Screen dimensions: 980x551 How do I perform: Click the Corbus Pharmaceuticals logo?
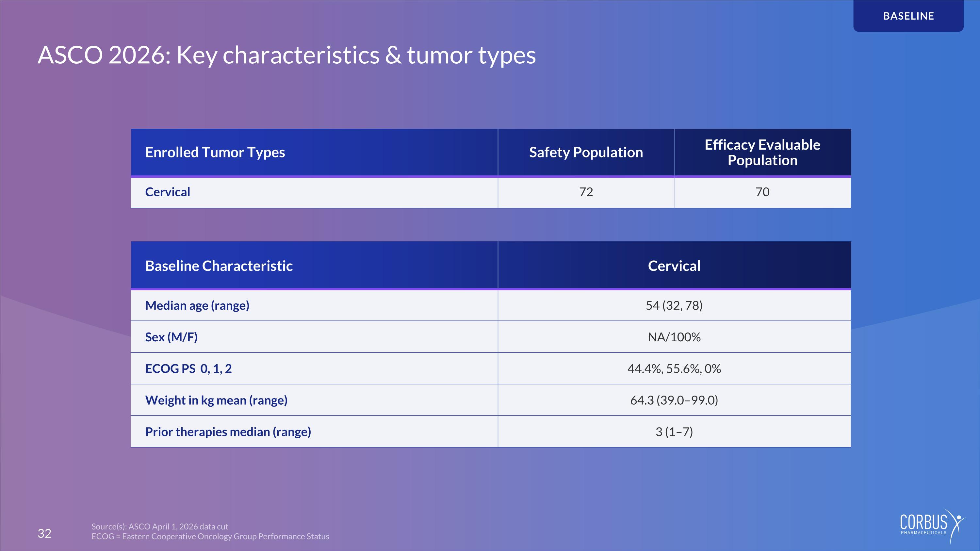tap(932, 526)
